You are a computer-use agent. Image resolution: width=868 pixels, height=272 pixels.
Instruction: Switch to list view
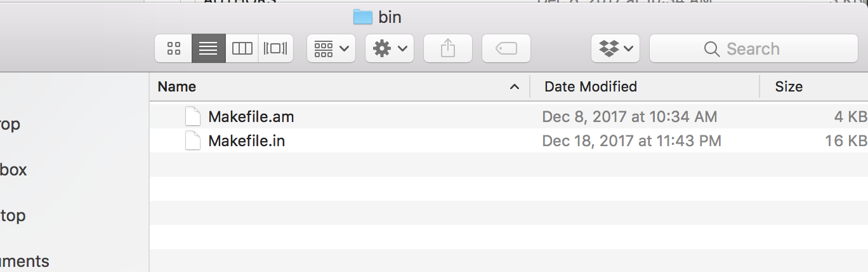(x=208, y=48)
